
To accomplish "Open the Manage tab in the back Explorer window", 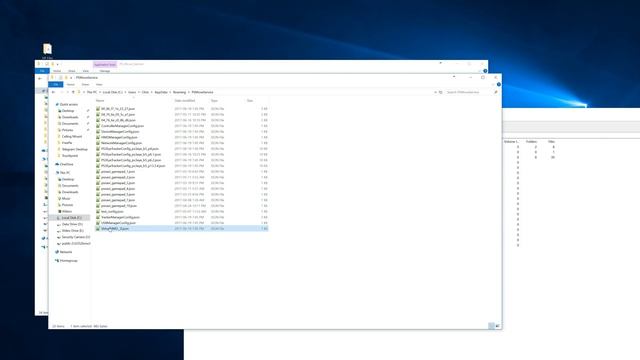I will 105,71.
